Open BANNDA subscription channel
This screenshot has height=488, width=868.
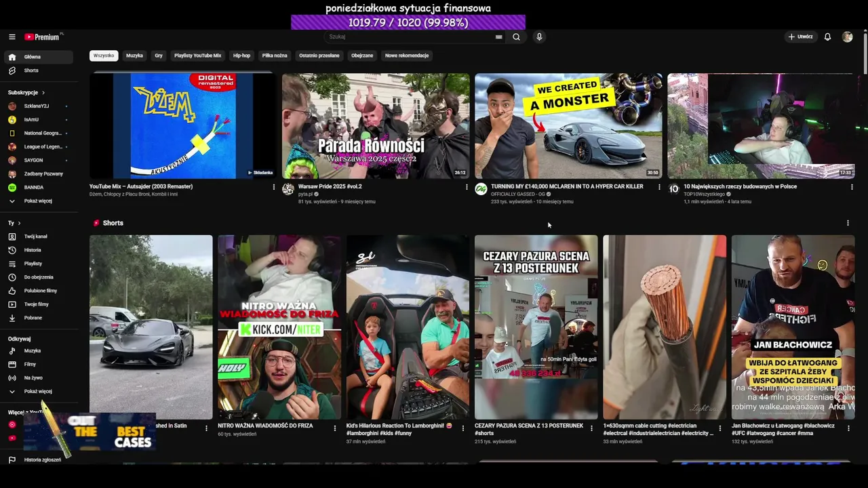[x=38, y=187]
